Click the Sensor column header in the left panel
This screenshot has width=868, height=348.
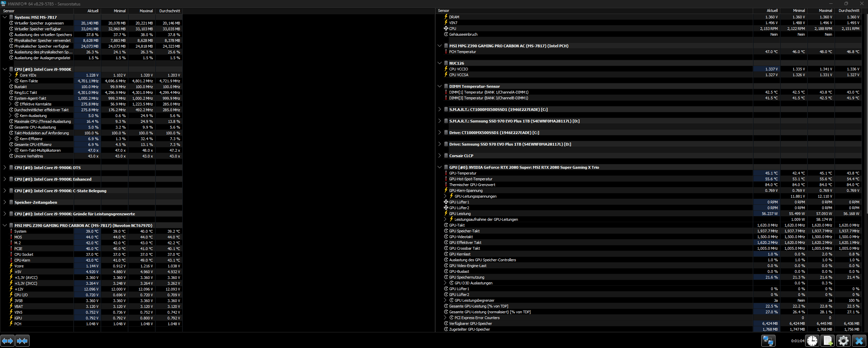(37, 11)
